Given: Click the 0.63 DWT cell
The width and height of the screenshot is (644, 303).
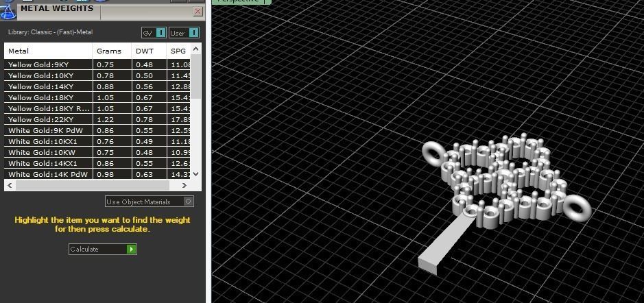Looking at the screenshot, I should tap(149, 174).
